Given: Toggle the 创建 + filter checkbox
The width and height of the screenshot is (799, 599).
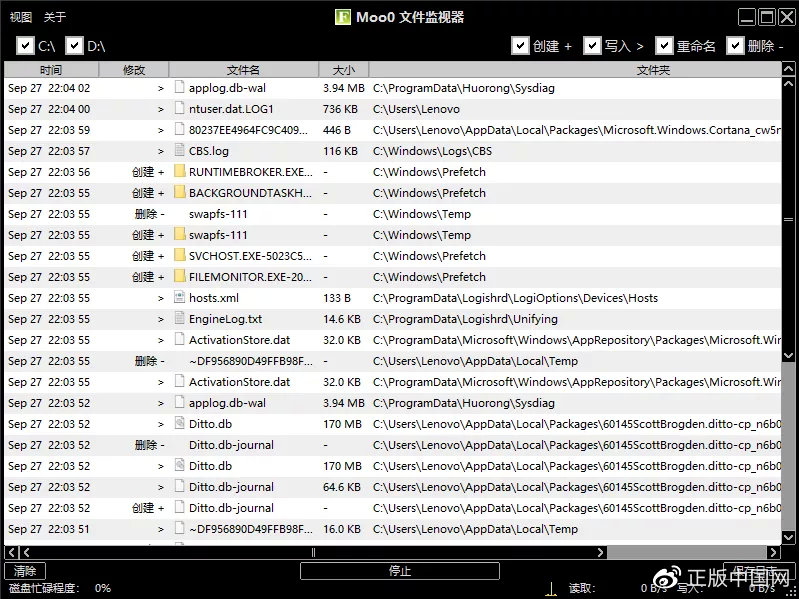Looking at the screenshot, I should 520,46.
